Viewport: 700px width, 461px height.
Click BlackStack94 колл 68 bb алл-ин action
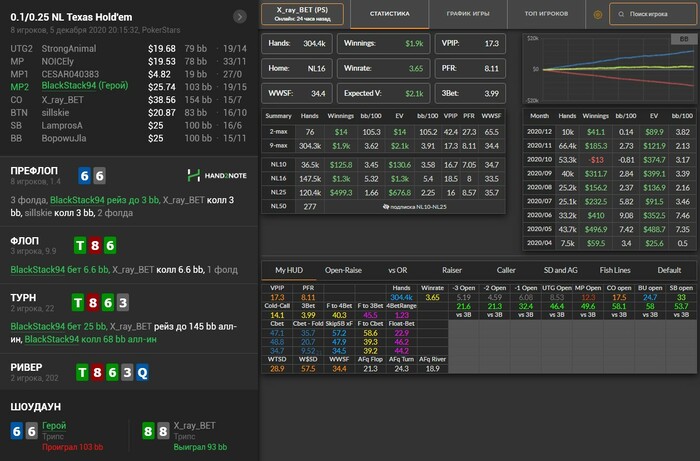[x=91, y=339]
